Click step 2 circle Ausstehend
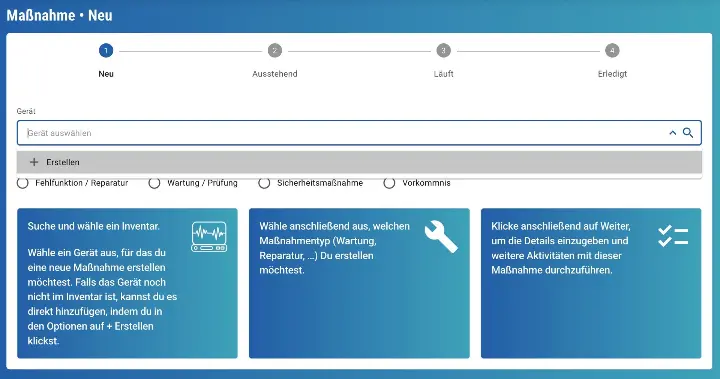The width and height of the screenshot is (720, 379). (275, 51)
